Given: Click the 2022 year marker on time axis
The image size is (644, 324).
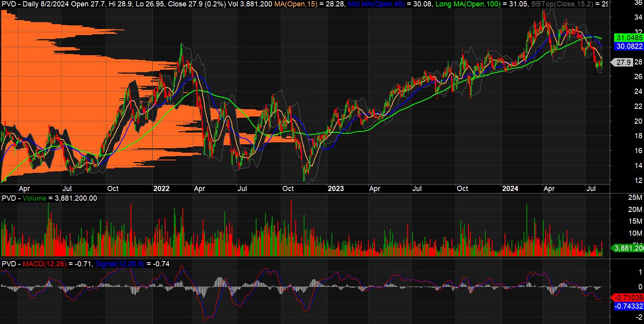Looking at the screenshot, I should click(162, 189).
